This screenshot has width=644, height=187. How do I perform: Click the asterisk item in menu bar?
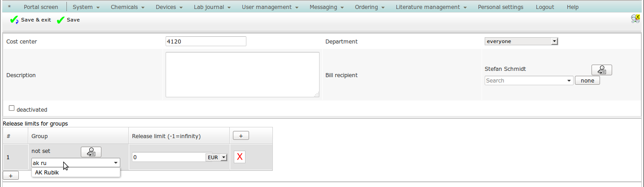tap(9, 7)
